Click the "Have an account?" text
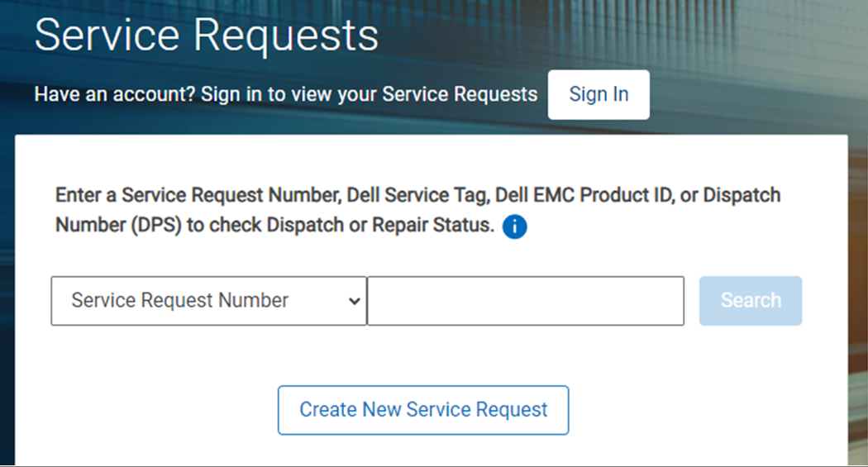Image resolution: width=868 pixels, height=467 pixels. coord(115,94)
